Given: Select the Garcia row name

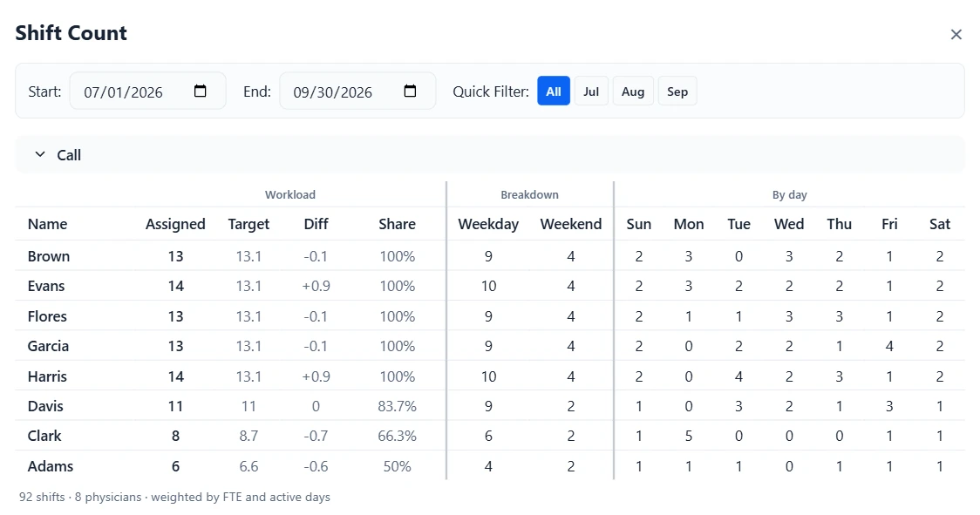Looking at the screenshot, I should pos(48,346).
